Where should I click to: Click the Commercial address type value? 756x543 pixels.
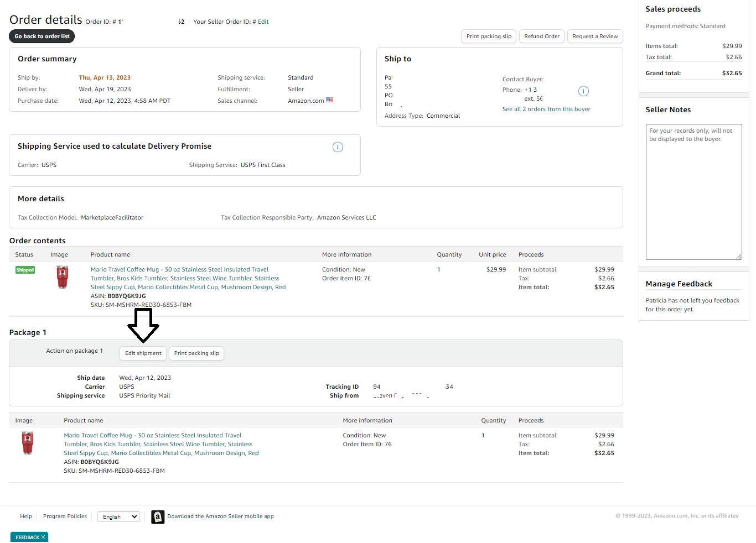pos(443,116)
